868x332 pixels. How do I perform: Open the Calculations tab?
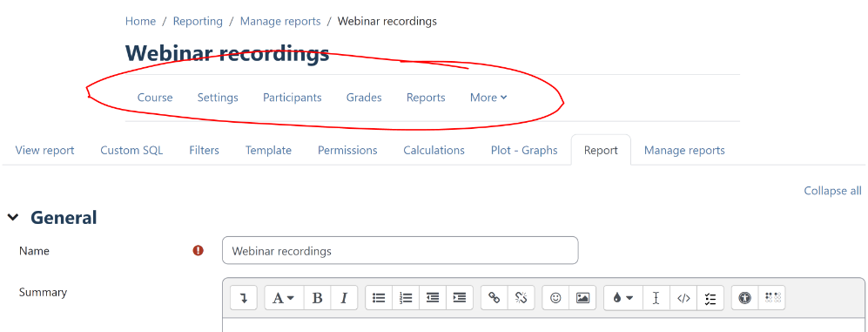434,150
